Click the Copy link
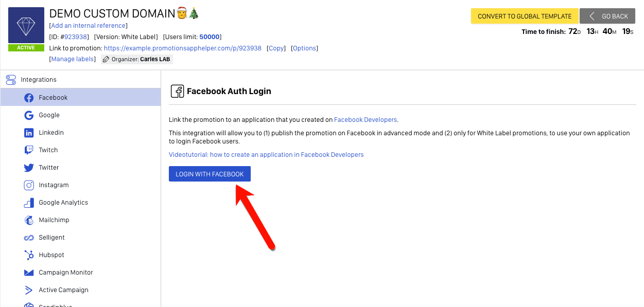This screenshot has height=307, width=644. click(x=276, y=48)
